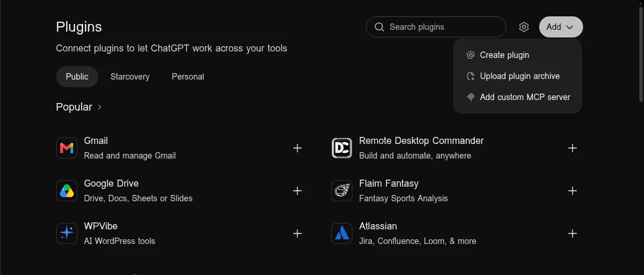Viewport: 644px width, 275px height.
Task: Collapse the Add dropdown button
Action: click(561, 27)
